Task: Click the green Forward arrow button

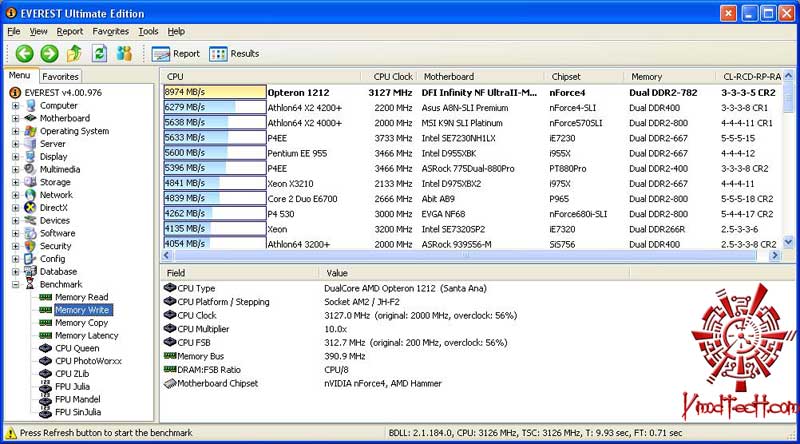Action: [x=49, y=53]
